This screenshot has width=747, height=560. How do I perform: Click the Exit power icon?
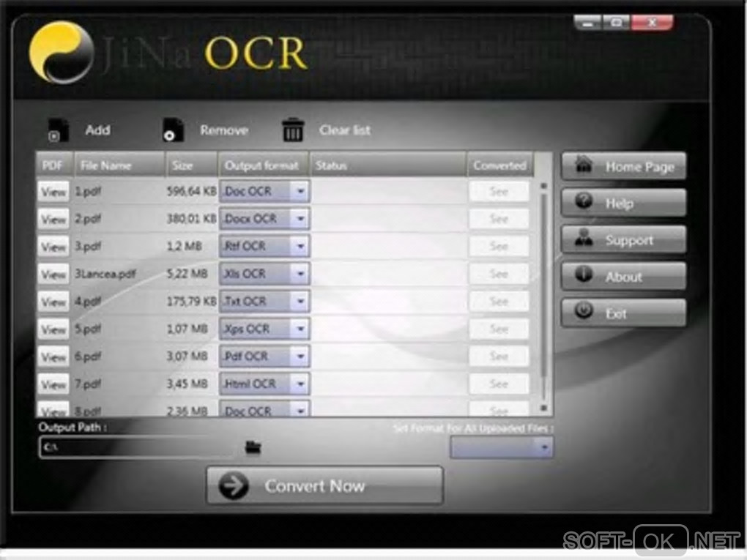[584, 311]
